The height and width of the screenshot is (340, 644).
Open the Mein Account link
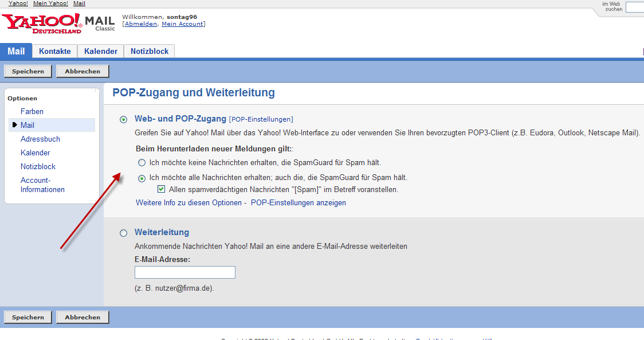182,24
